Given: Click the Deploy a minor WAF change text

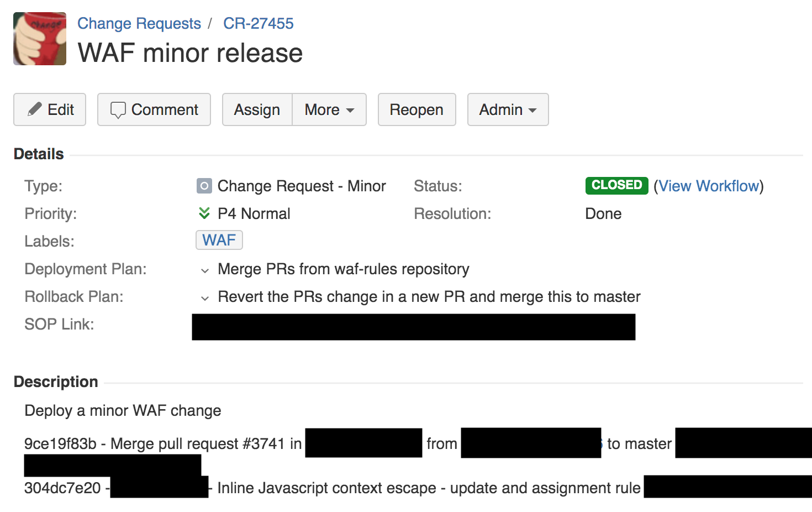Looking at the screenshot, I should click(x=123, y=411).
